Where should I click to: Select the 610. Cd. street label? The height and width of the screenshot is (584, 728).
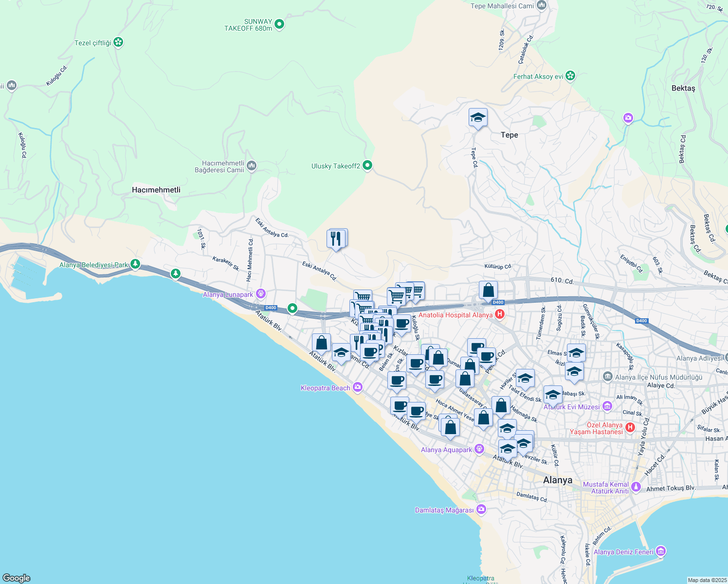(563, 280)
